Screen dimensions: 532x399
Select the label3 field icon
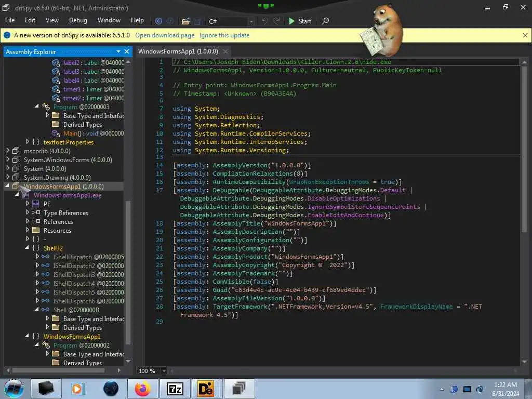pos(56,72)
